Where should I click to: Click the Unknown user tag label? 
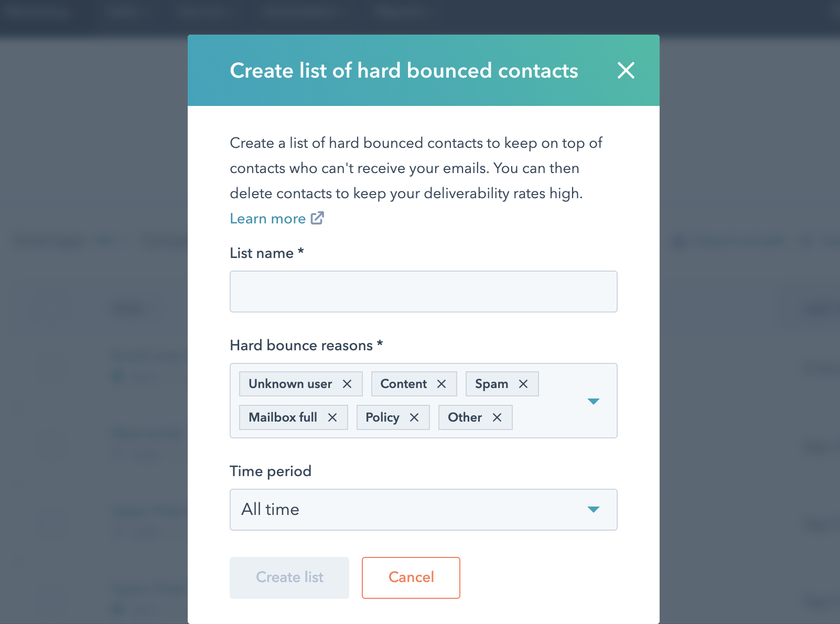point(290,384)
